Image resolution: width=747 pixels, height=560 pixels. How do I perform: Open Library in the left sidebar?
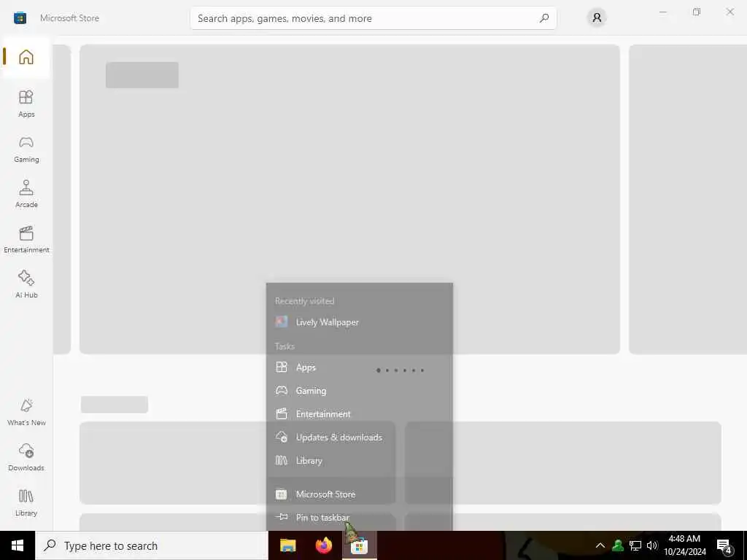[x=26, y=502]
